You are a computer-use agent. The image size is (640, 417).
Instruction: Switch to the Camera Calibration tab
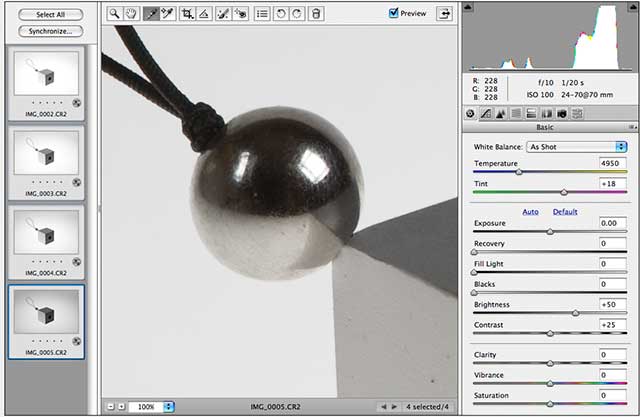click(562, 113)
